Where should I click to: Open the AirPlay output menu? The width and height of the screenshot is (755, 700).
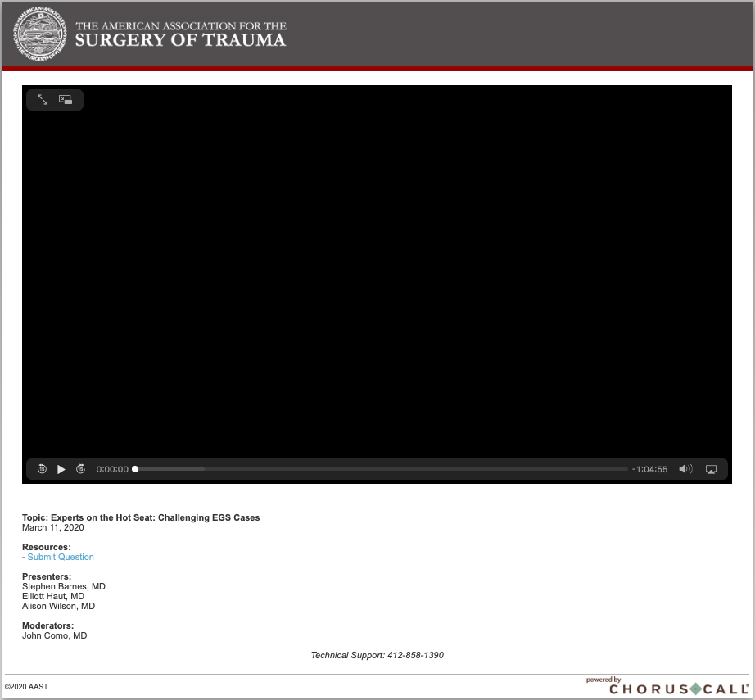point(711,469)
